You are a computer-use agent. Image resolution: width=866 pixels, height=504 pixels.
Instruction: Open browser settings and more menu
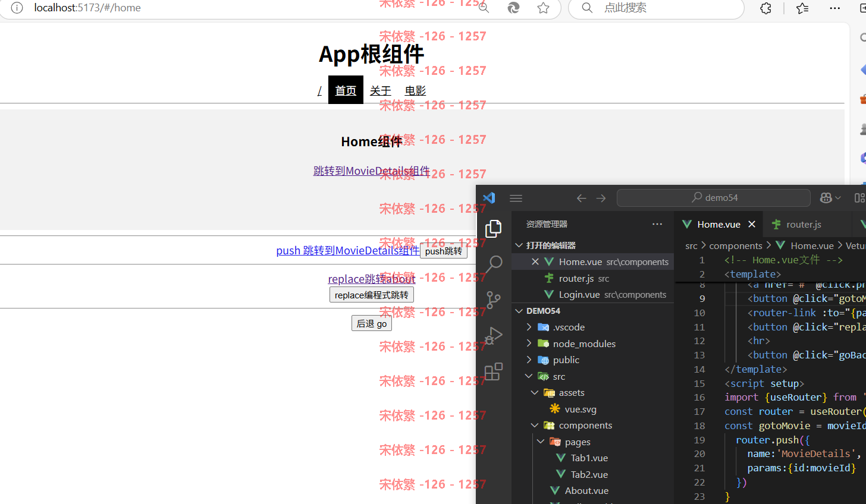(835, 8)
